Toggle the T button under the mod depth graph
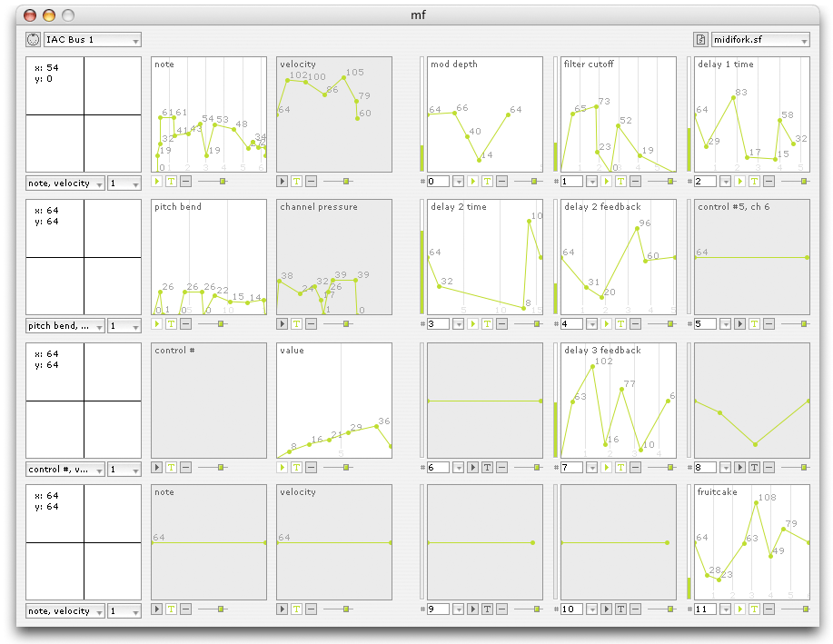The height and width of the screenshot is (644, 833). point(487,182)
